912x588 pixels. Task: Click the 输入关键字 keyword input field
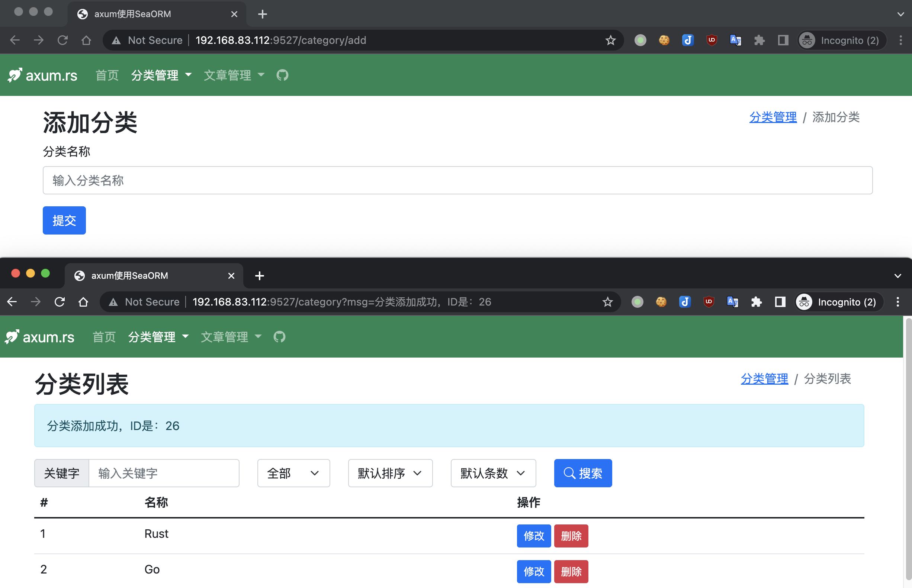pyautogui.click(x=164, y=473)
